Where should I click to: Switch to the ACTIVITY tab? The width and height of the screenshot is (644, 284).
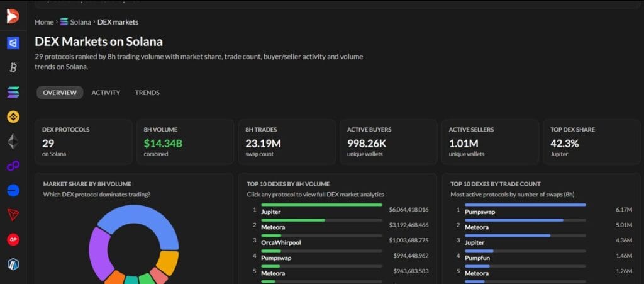click(x=106, y=93)
